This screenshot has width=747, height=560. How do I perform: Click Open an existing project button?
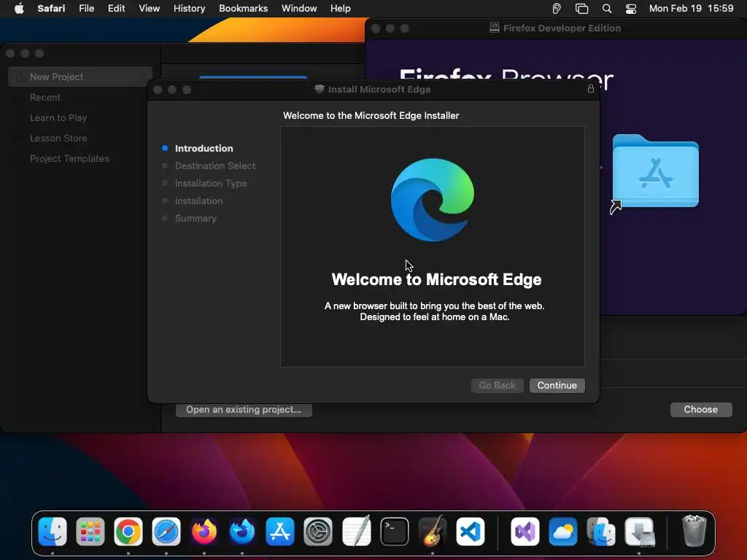click(244, 410)
